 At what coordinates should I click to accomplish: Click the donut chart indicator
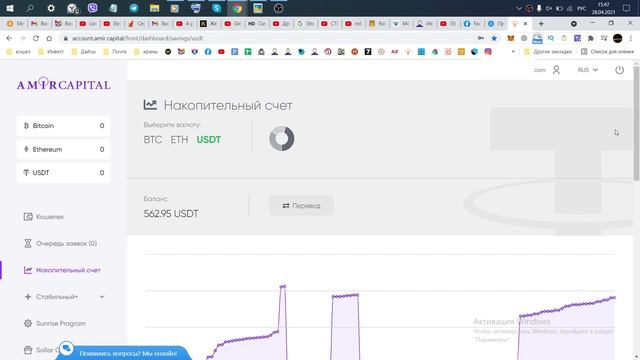[x=282, y=138]
